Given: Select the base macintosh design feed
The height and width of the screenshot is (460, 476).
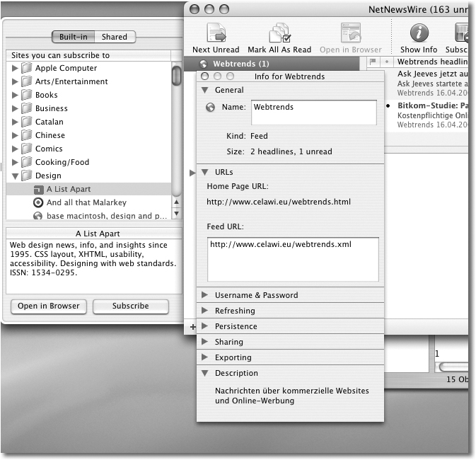Looking at the screenshot, I should coord(88,216).
